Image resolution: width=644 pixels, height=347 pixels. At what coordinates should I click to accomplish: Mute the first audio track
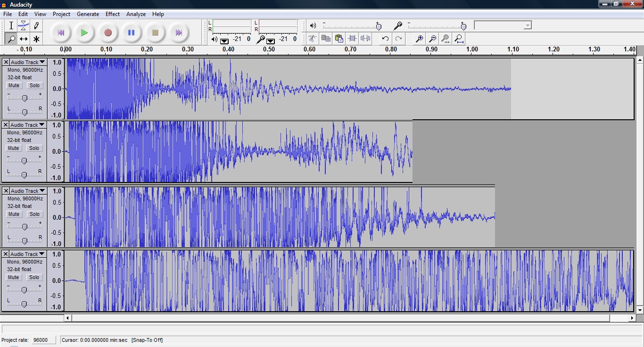[14, 85]
